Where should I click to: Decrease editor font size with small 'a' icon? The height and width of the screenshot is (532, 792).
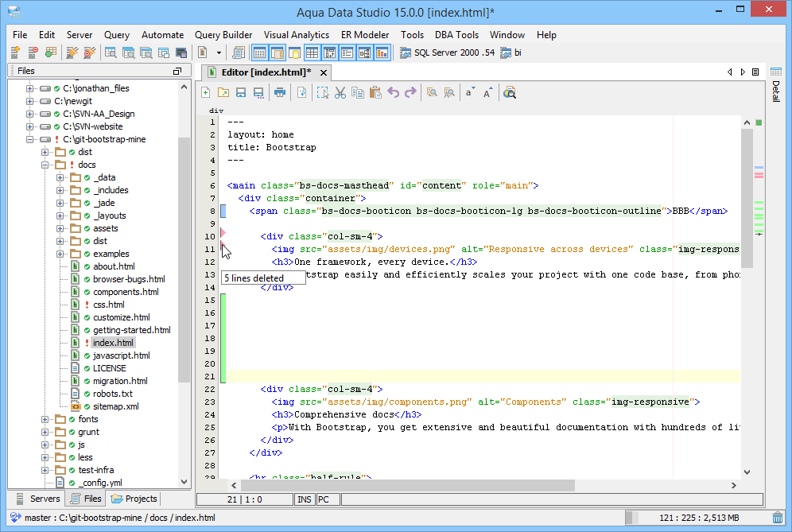tap(470, 92)
